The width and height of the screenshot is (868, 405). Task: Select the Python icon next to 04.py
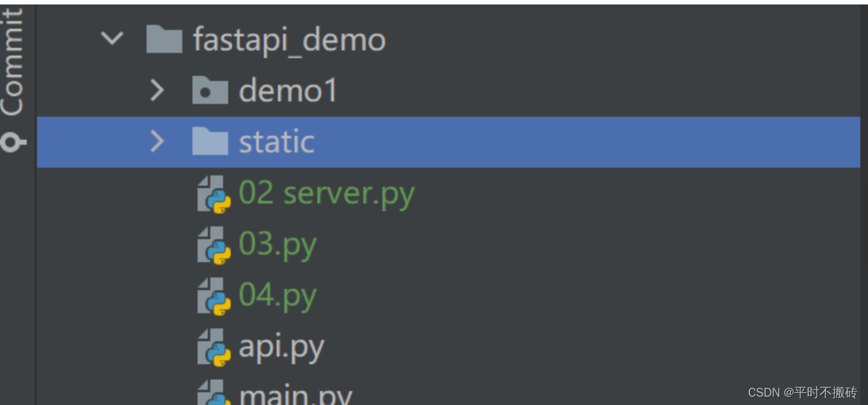tap(212, 295)
